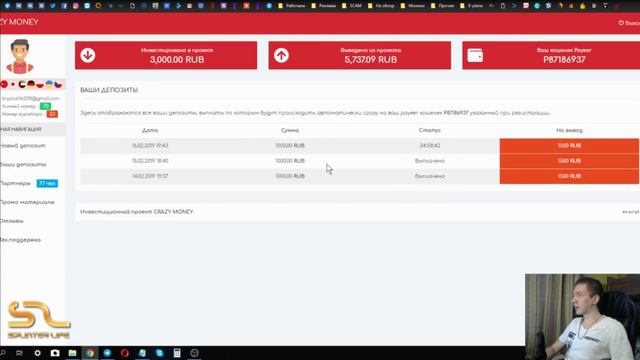Click the 3,000.00 RUB invested amount
The width and height of the screenshot is (640, 360).
177,60
